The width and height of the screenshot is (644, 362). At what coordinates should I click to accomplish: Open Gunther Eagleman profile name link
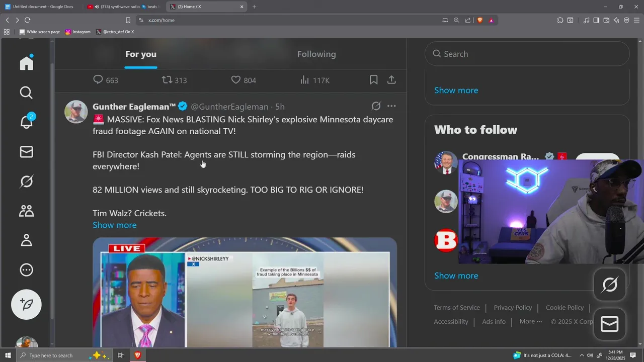pyautogui.click(x=134, y=106)
